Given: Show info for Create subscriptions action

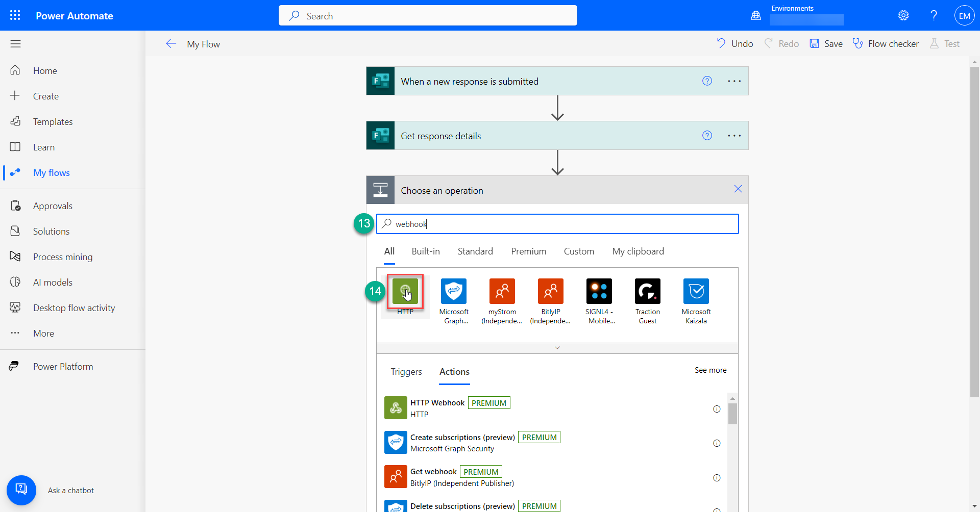Looking at the screenshot, I should (x=717, y=443).
